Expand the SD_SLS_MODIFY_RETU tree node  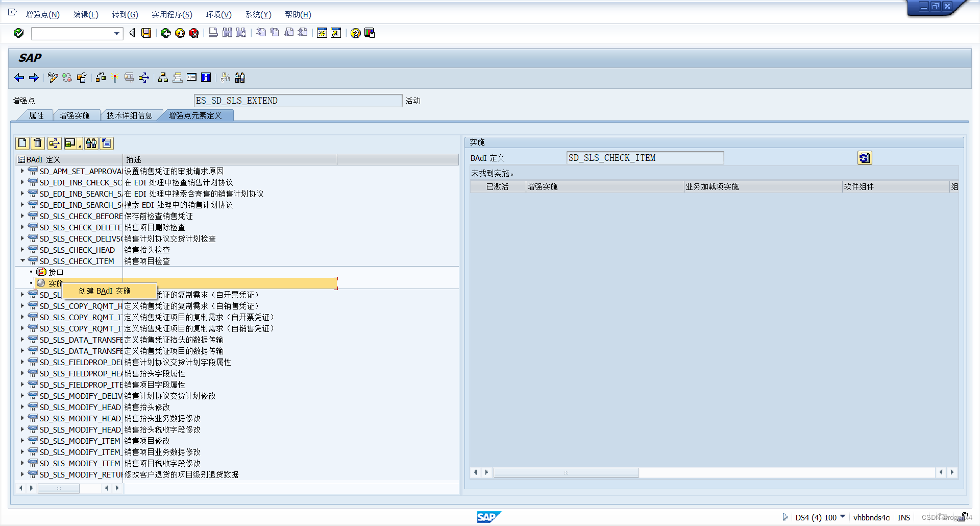(x=22, y=474)
